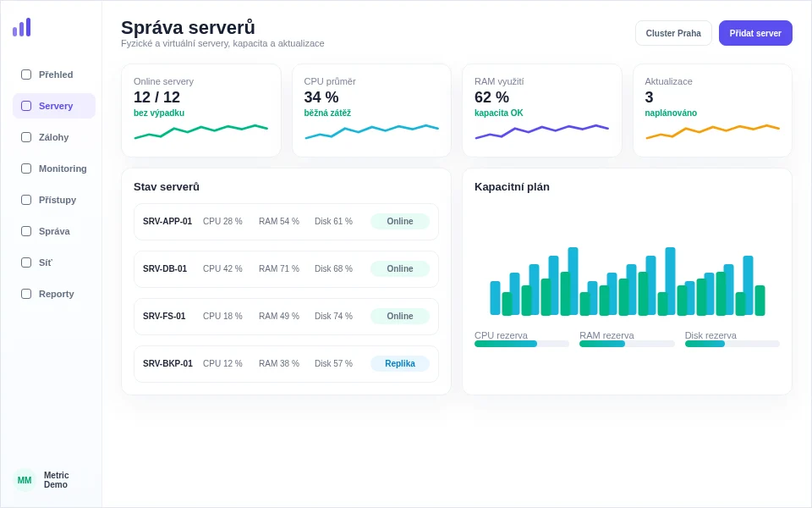Viewport: 812px width, 508px height.
Task: Click the naplánováno status text
Action: [x=671, y=113]
